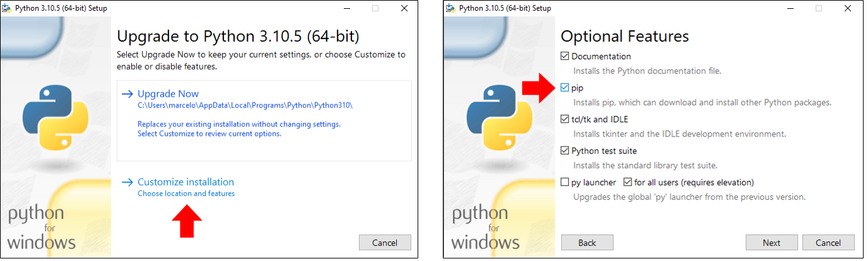Screen dimensions: 868x261
Task: Click the Upgrade Now option
Action: [168, 94]
